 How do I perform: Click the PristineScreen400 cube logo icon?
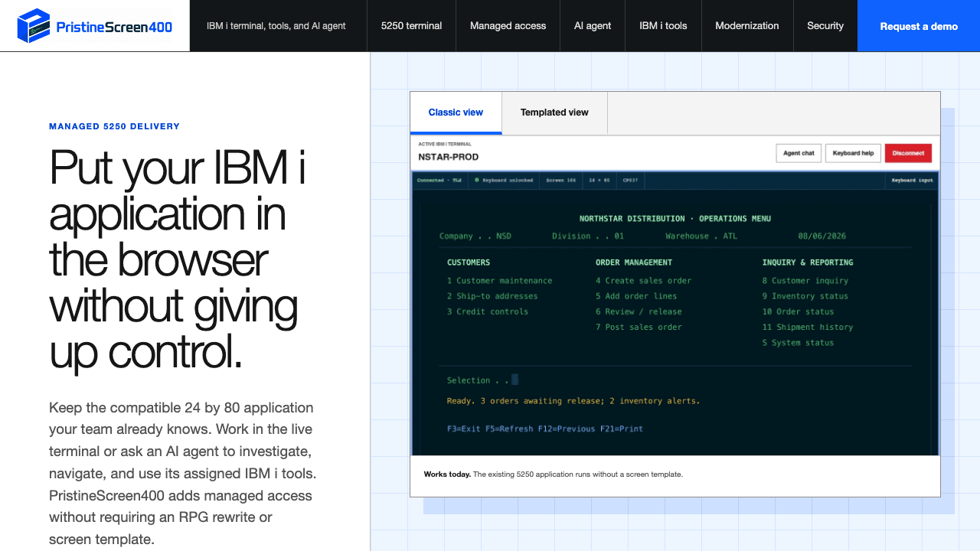(x=33, y=26)
